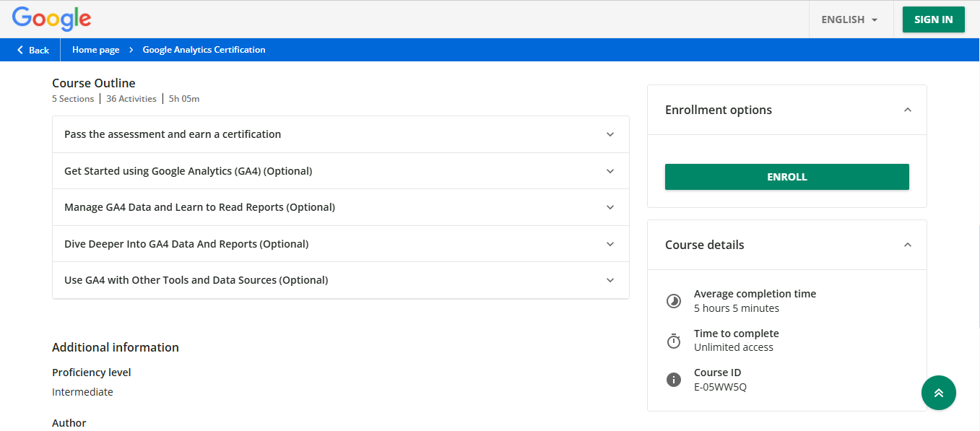Select the Intermediate proficiency link
This screenshot has width=980, height=431.
point(82,391)
